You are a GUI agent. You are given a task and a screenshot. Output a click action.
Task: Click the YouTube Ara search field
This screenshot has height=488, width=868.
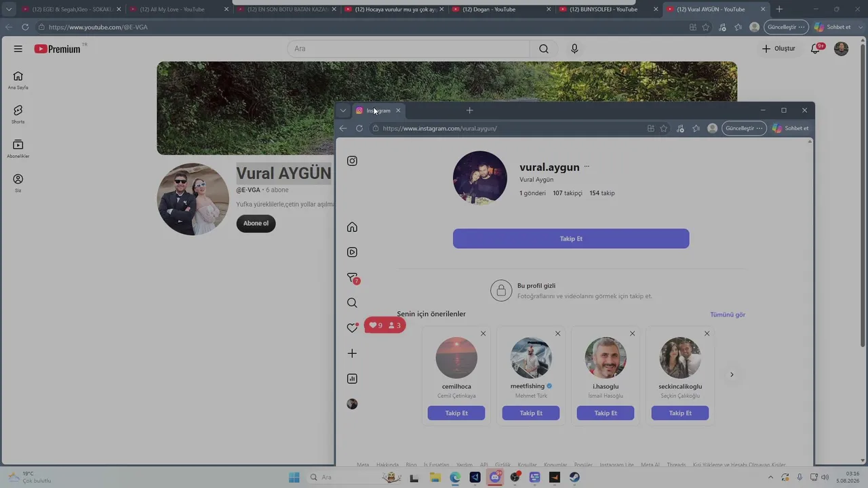408,49
